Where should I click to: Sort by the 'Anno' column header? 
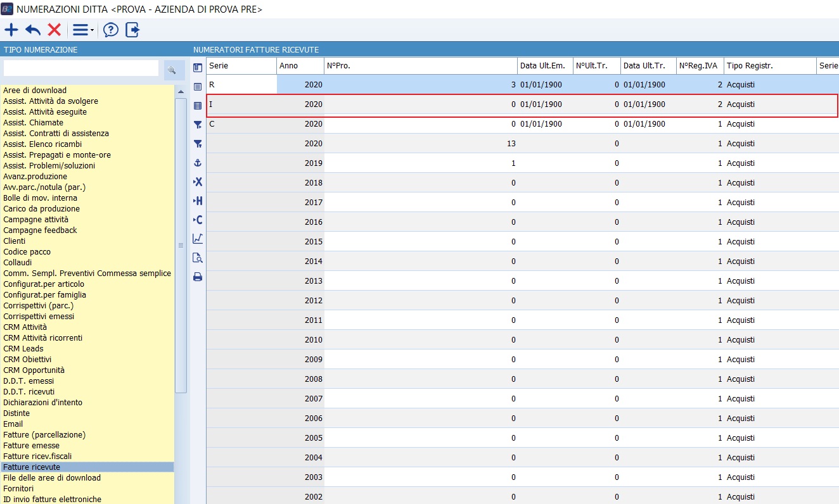click(x=300, y=66)
